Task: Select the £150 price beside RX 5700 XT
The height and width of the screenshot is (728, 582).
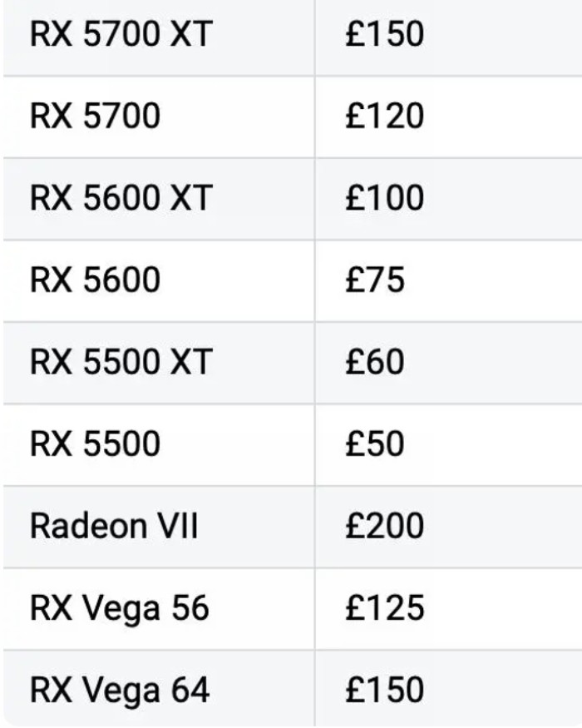Action: [x=385, y=34]
